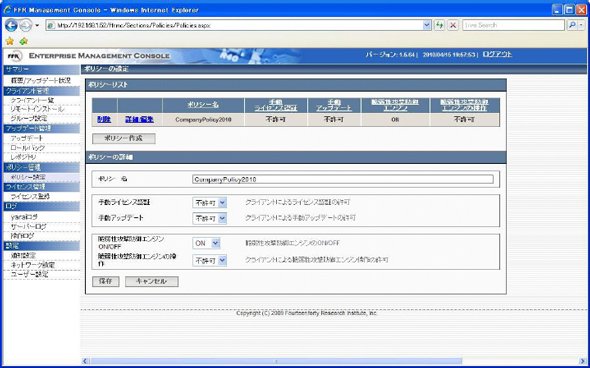Select ポリシー設定 sidebar item
The image size is (590, 368).
(x=29, y=177)
